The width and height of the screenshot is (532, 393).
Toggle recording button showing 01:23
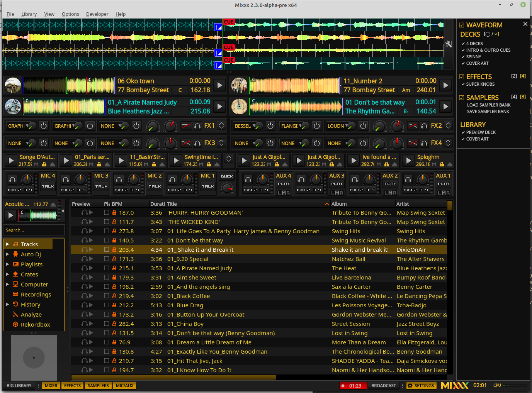[352, 386]
